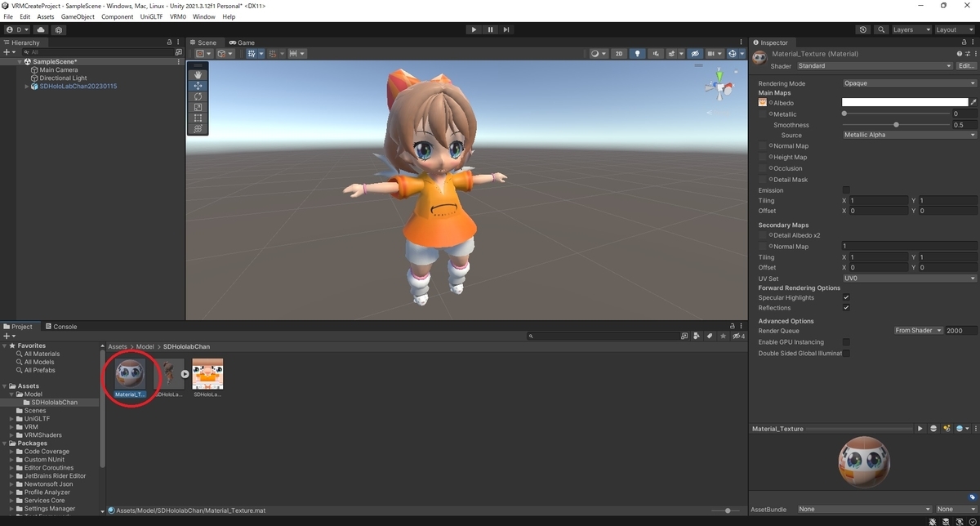Click the Albedo color picker eyedropper
This screenshot has height=526, width=980.
[973, 103]
